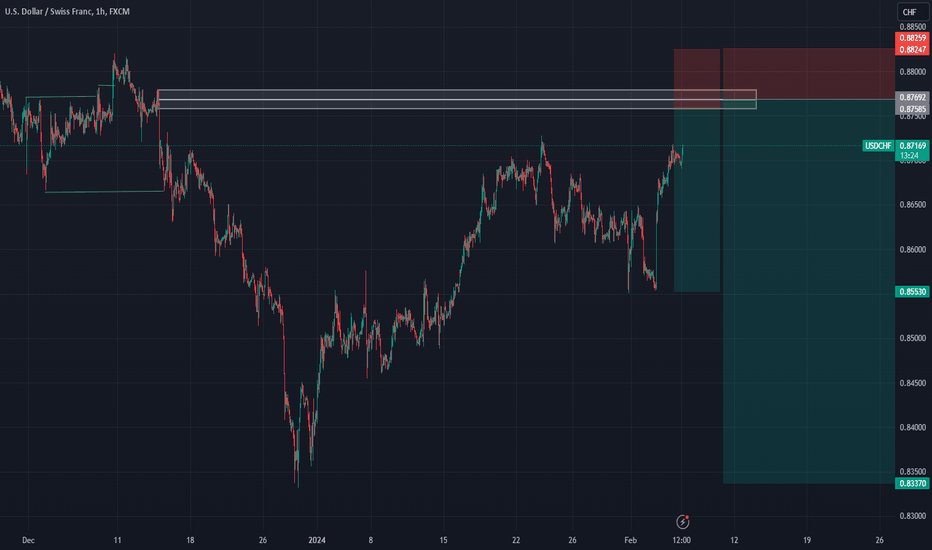Open the CHF currency selector

coord(913,11)
